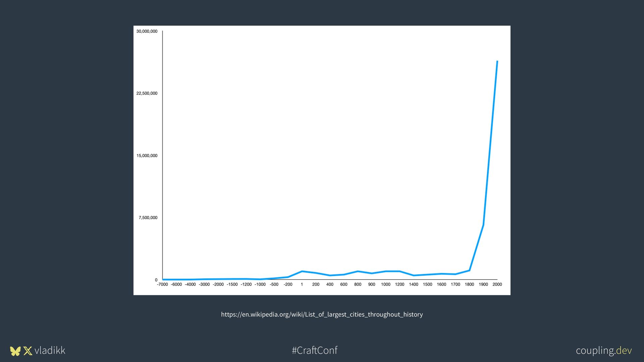644x362 pixels.
Task: Click the 1800 x-axis label
Action: [x=469, y=284]
